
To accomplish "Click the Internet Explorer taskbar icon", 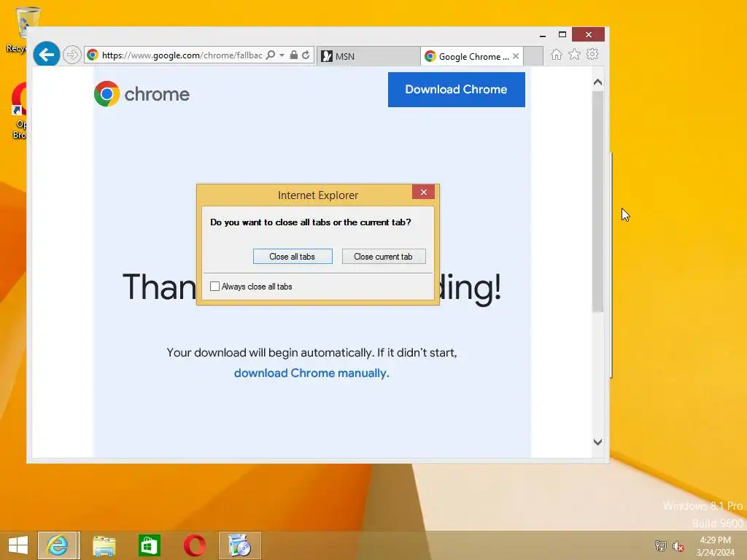I will [58, 545].
